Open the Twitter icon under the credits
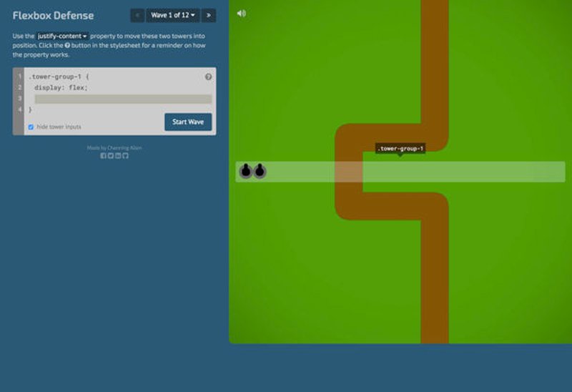Image resolution: width=572 pixels, height=392 pixels. tap(111, 156)
